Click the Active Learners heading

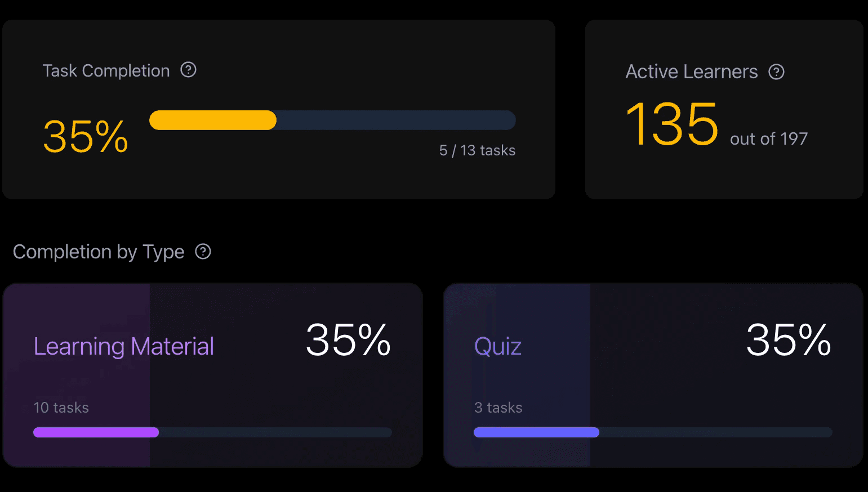(692, 72)
